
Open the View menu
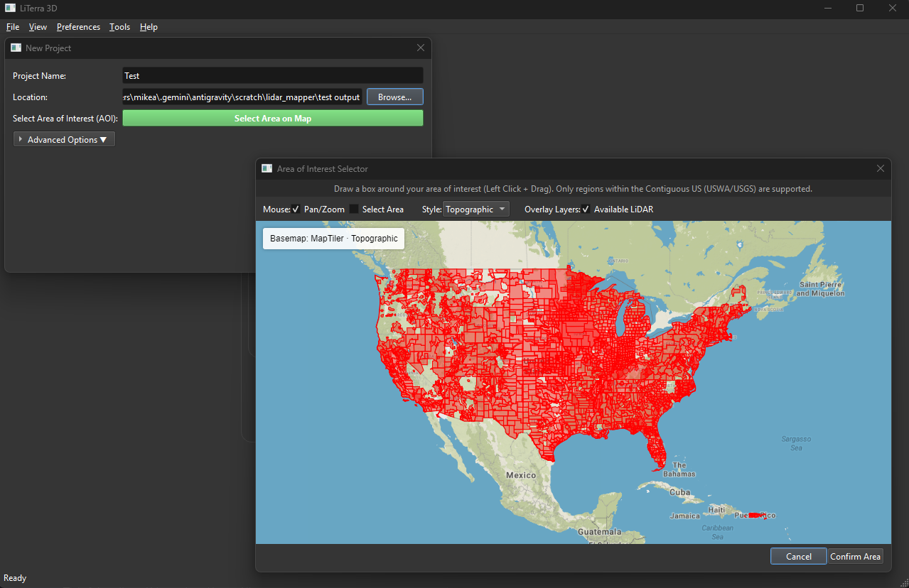coord(38,26)
